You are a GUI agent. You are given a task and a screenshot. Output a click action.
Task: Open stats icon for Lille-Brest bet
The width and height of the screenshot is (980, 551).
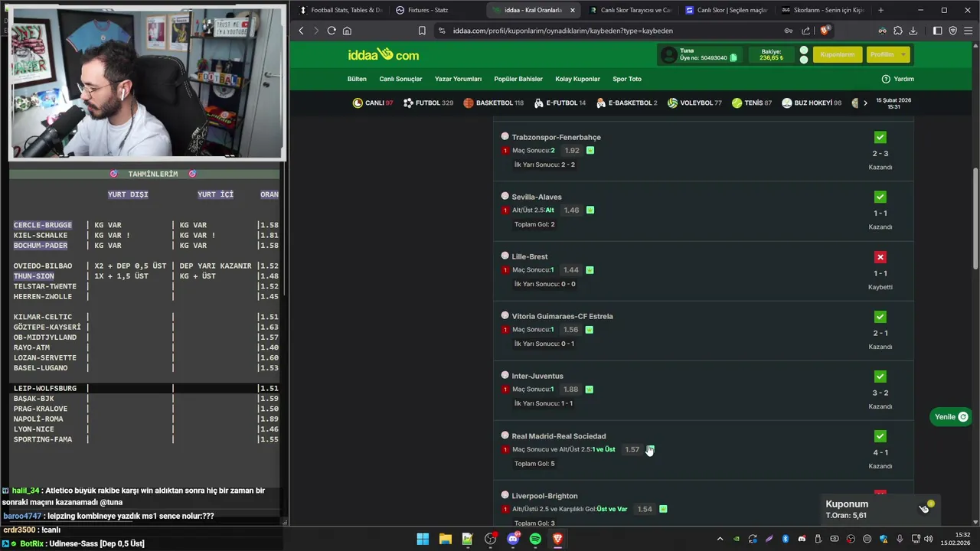point(590,269)
